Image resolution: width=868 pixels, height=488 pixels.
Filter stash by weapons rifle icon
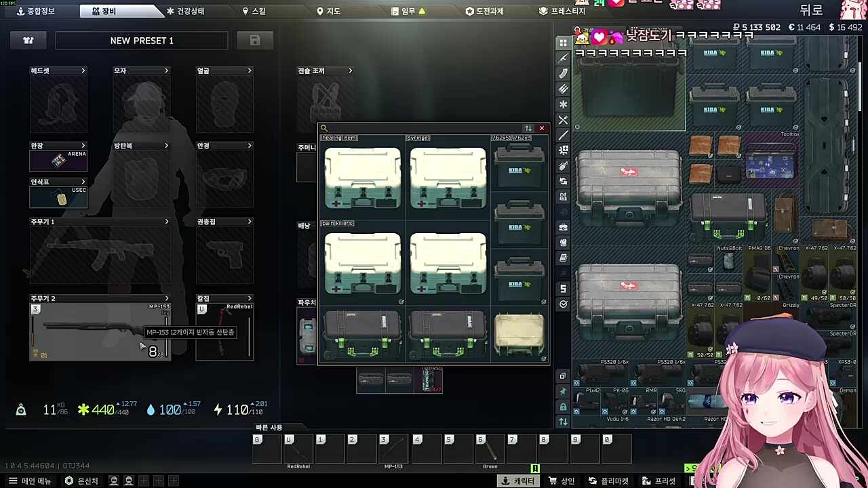coord(563,58)
